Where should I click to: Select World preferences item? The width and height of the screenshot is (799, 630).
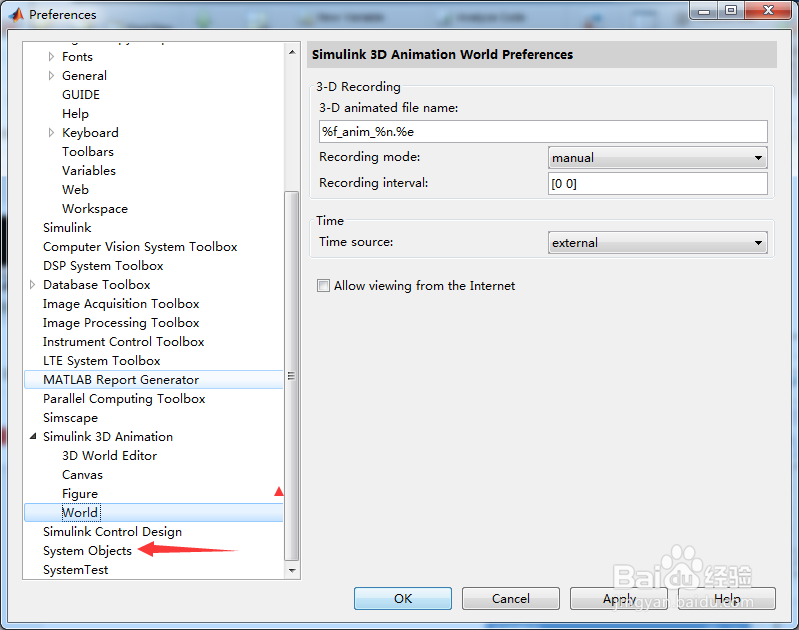(x=80, y=512)
